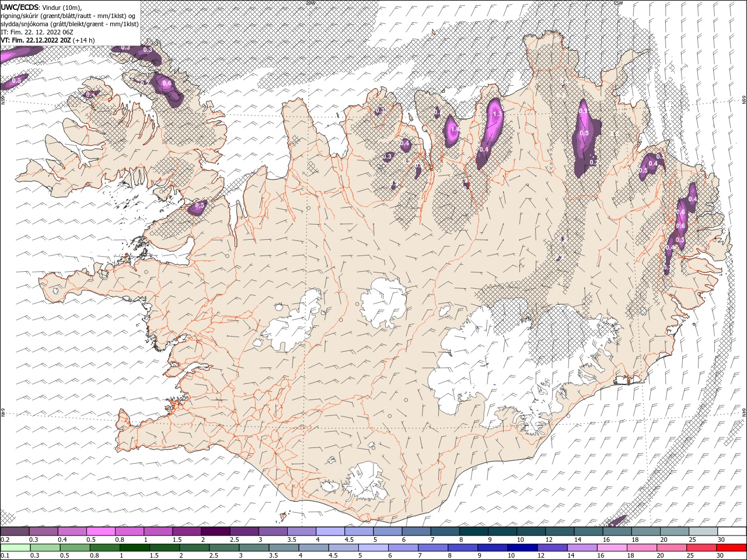
Task: Select the pale green 0.1 swatch in the rain legend
Action: 15,548
